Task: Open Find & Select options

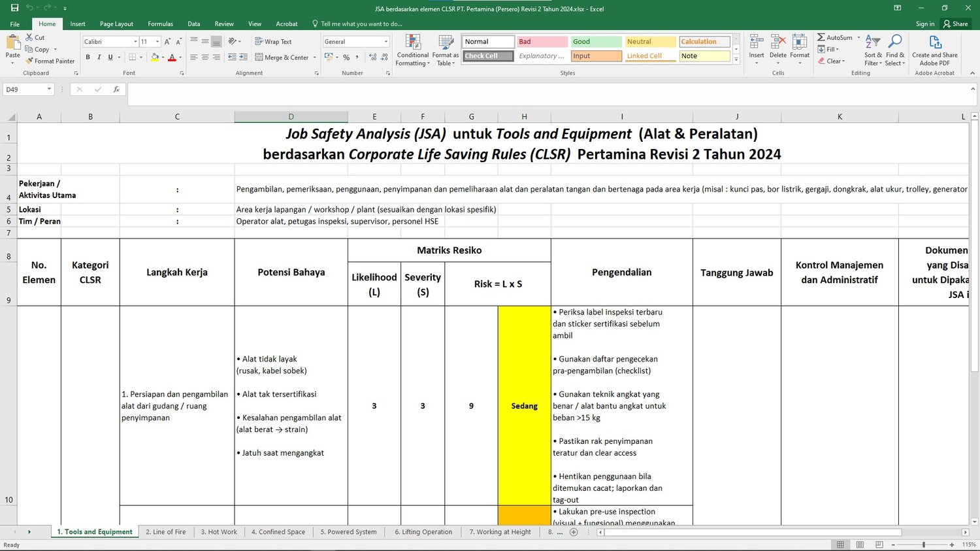Action: click(x=895, y=50)
